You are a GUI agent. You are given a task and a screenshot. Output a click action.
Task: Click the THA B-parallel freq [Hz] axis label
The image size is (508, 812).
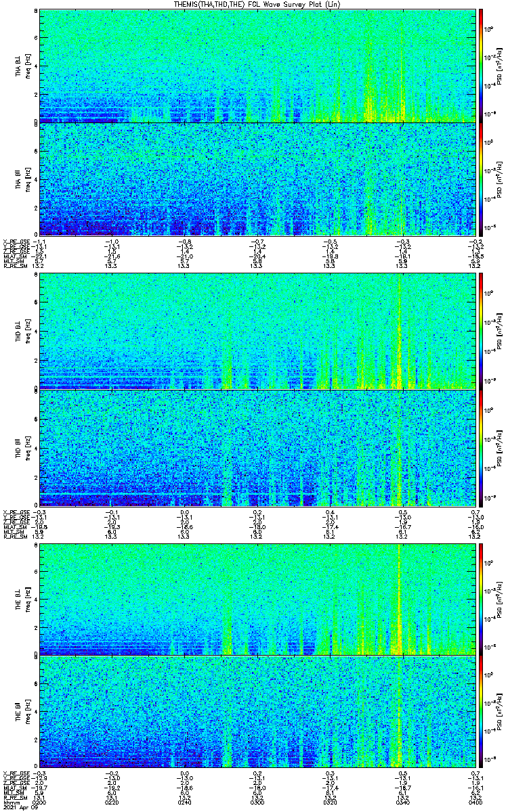pos(27,180)
